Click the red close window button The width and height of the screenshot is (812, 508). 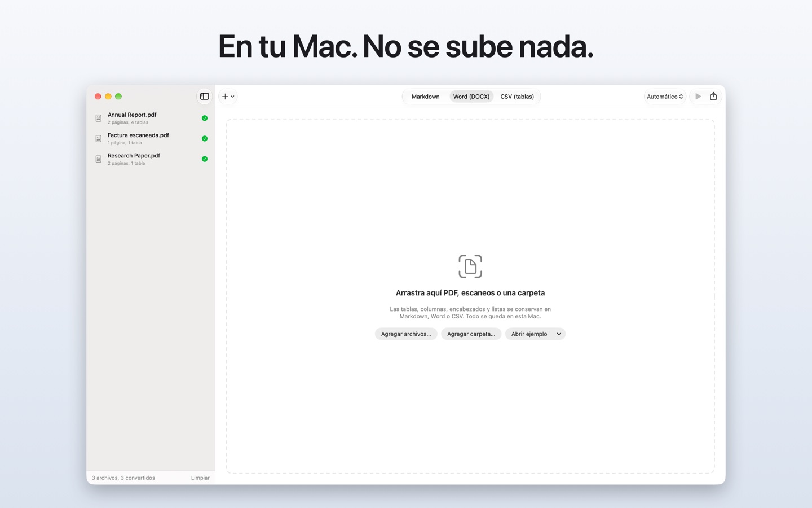tap(98, 97)
